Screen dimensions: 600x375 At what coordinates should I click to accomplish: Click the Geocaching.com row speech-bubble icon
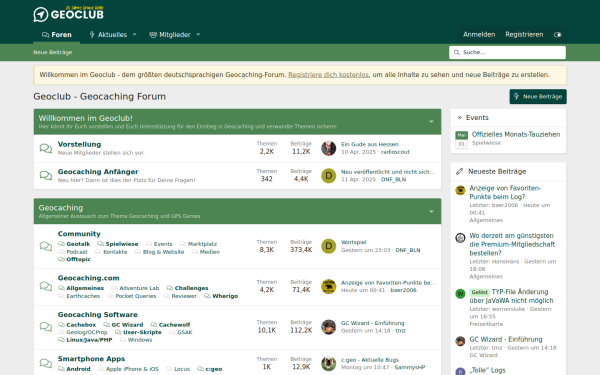[x=46, y=287]
